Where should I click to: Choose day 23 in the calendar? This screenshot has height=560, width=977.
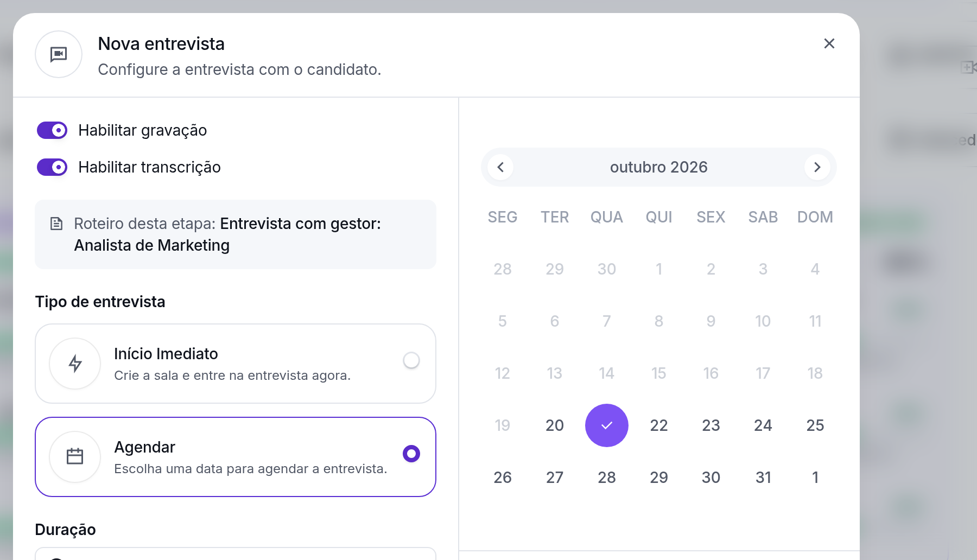pos(711,425)
